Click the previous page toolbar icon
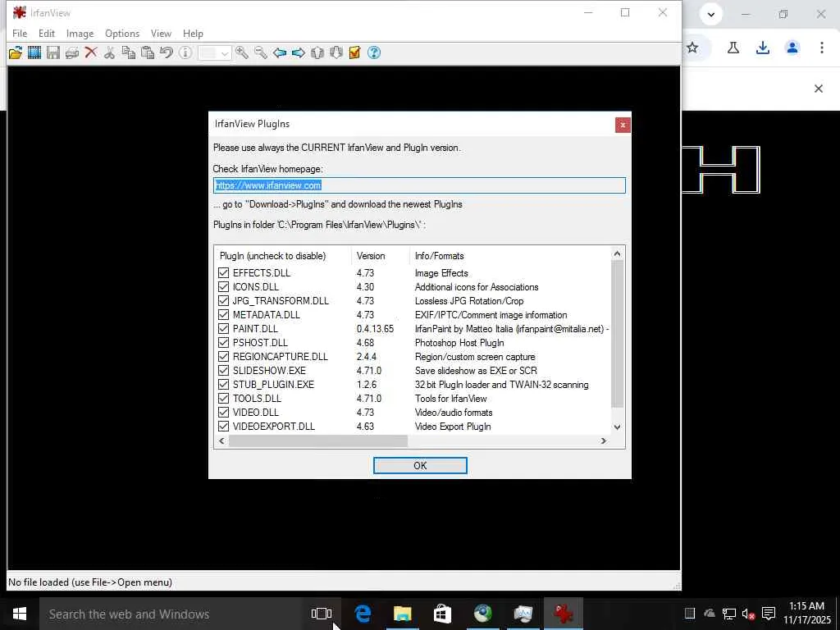Screen dimensions: 840x630 (317, 52)
